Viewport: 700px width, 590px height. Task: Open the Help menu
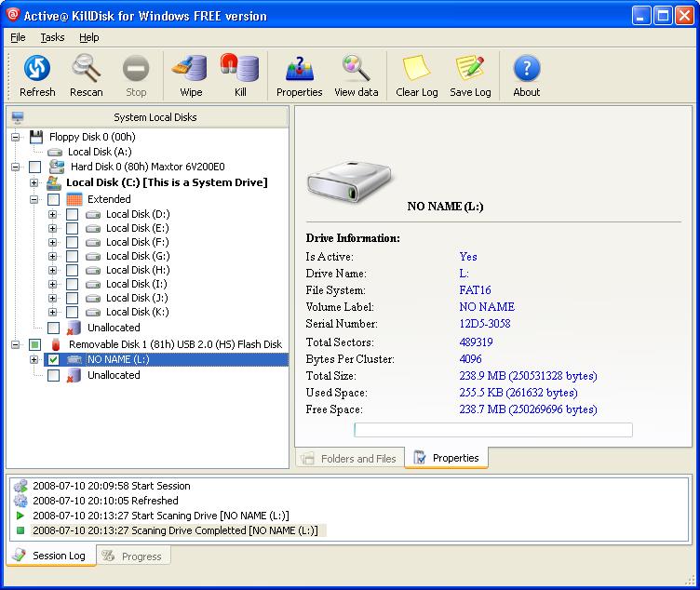coord(88,37)
